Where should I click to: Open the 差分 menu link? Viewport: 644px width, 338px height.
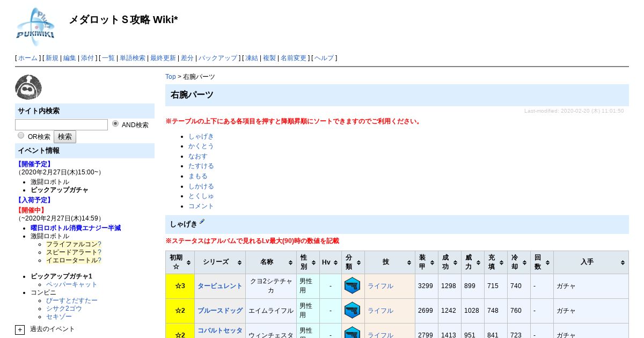pos(187,58)
